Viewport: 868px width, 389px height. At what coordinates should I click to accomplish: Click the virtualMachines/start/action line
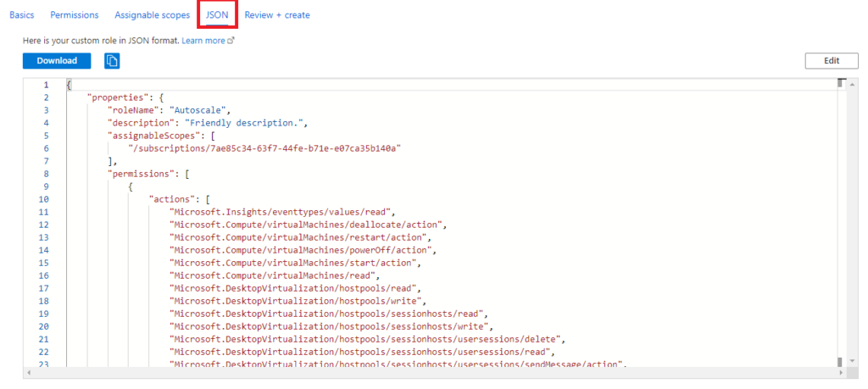click(296, 263)
